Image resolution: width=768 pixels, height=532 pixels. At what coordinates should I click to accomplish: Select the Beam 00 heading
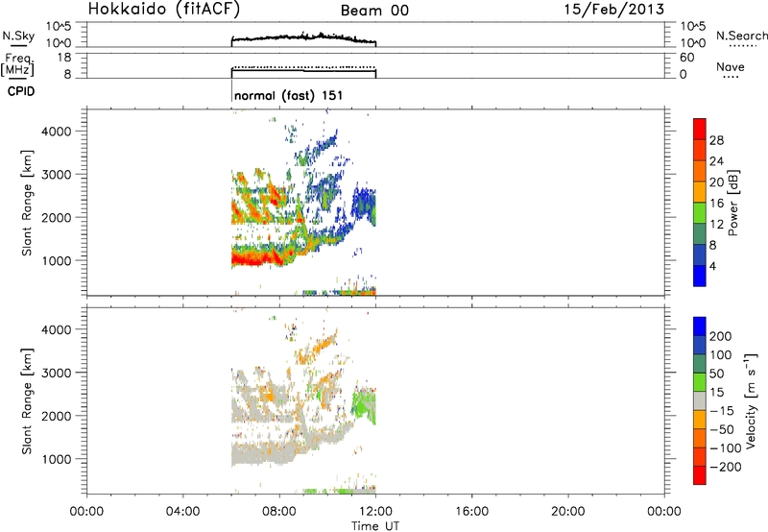(374, 11)
